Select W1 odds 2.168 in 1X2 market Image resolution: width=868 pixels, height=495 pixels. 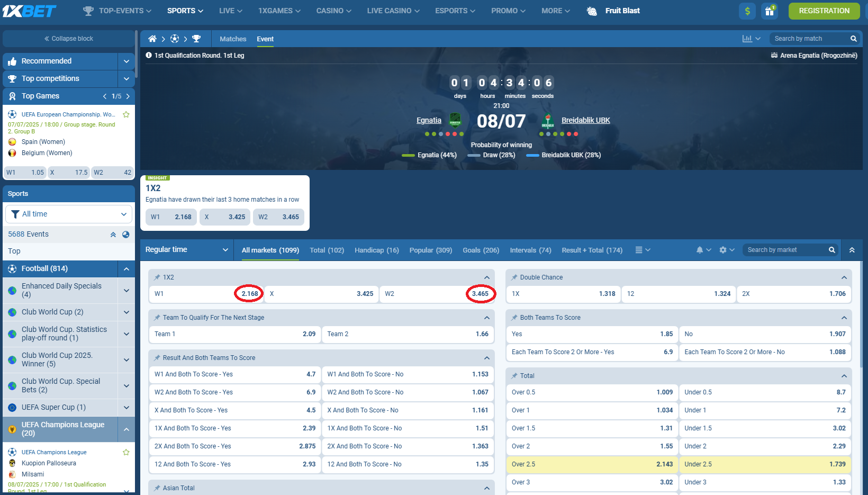click(x=206, y=294)
